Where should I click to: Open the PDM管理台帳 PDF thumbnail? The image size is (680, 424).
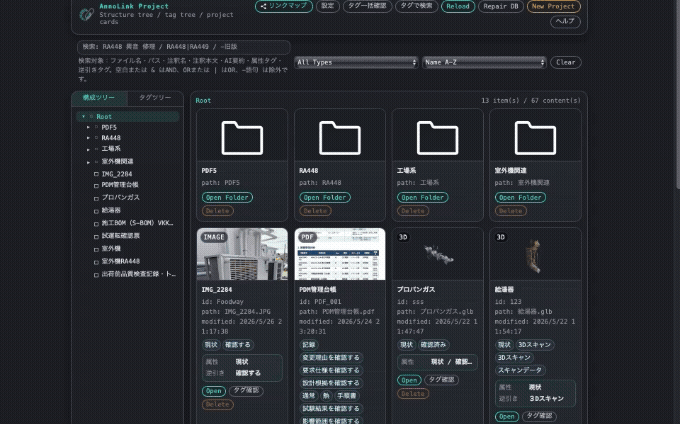pos(340,254)
